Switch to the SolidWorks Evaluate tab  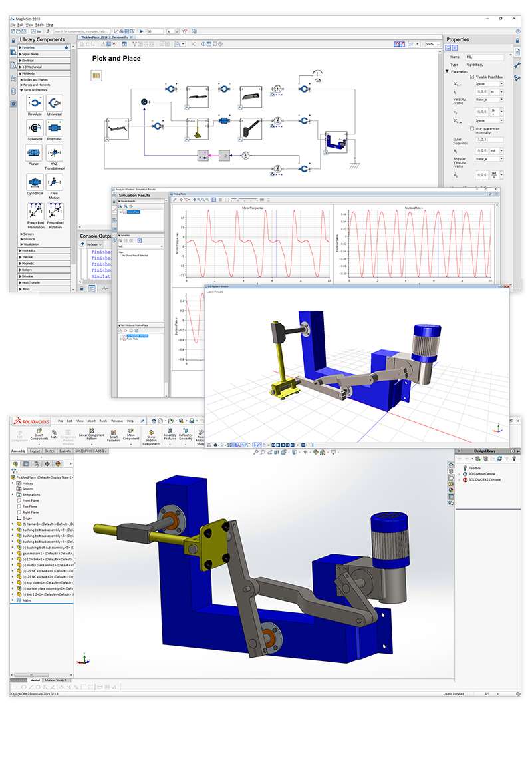65,451
